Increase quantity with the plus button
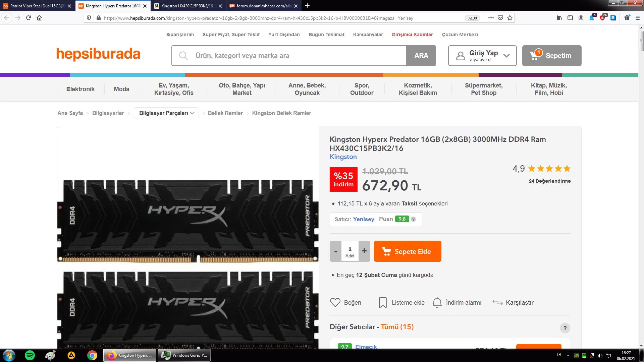The width and height of the screenshot is (644, 362). coord(364,251)
